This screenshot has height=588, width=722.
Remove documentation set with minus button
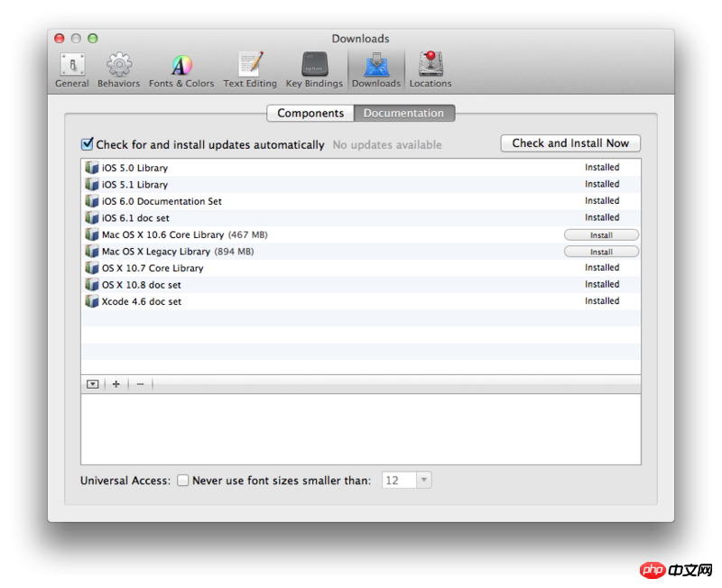pyautogui.click(x=141, y=383)
